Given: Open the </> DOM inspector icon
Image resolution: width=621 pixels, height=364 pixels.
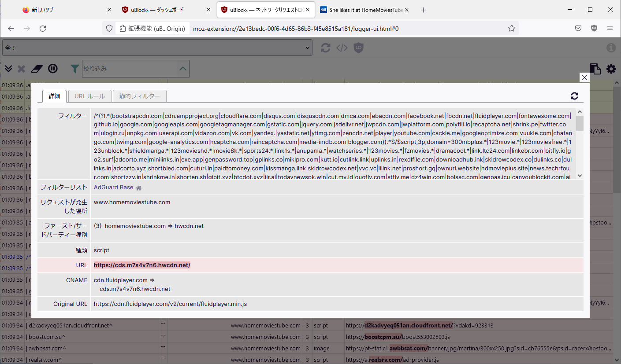Looking at the screenshot, I should pos(342,48).
